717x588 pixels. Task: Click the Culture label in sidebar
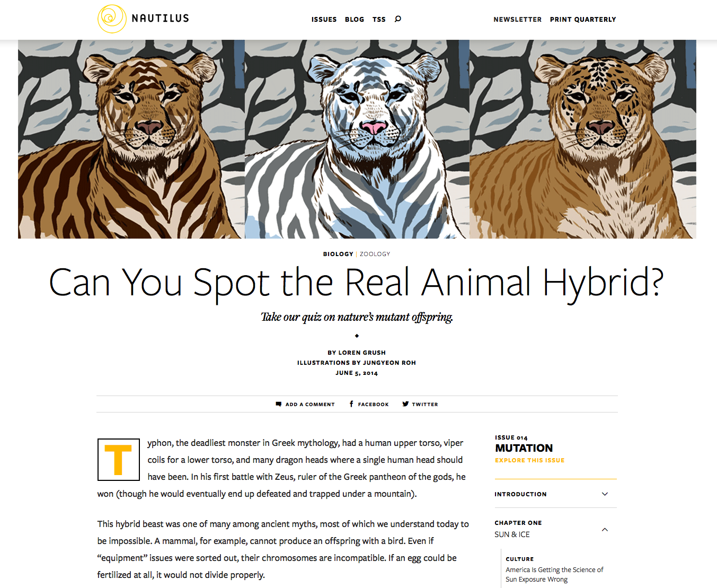pos(519,559)
